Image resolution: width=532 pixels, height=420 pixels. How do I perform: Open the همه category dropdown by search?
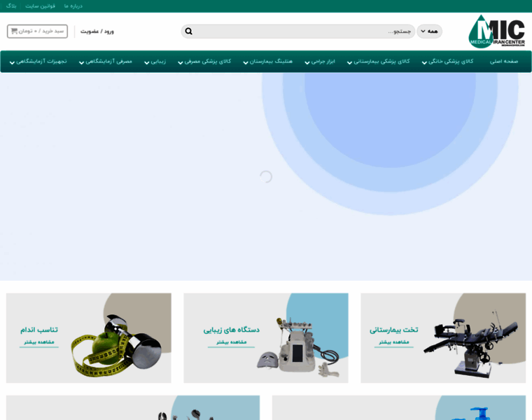click(x=429, y=31)
